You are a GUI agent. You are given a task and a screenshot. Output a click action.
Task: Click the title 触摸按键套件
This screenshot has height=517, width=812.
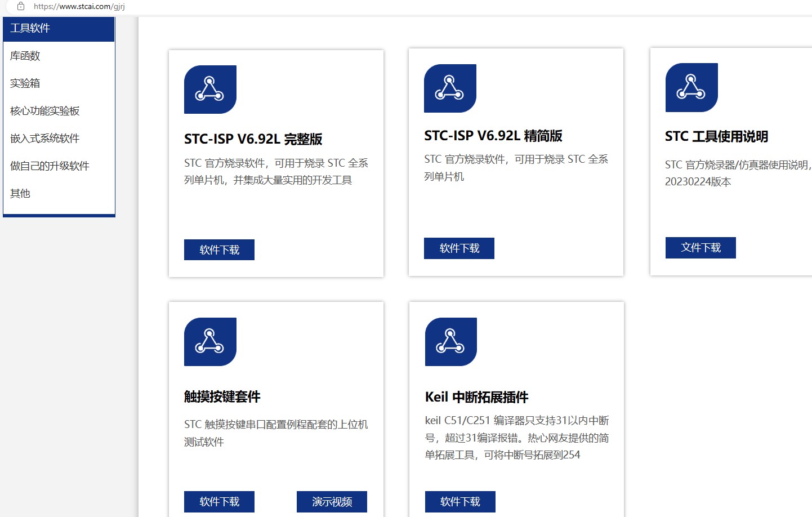pyautogui.click(x=222, y=397)
